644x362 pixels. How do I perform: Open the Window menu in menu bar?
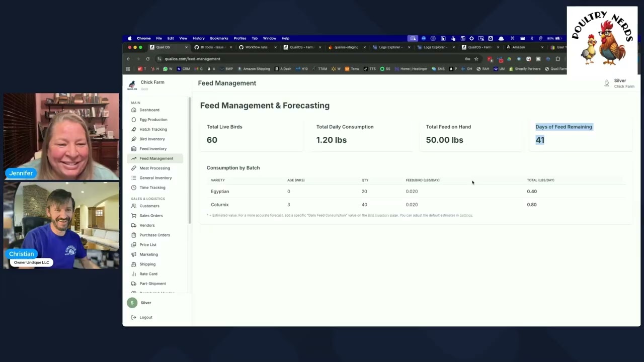tap(270, 38)
